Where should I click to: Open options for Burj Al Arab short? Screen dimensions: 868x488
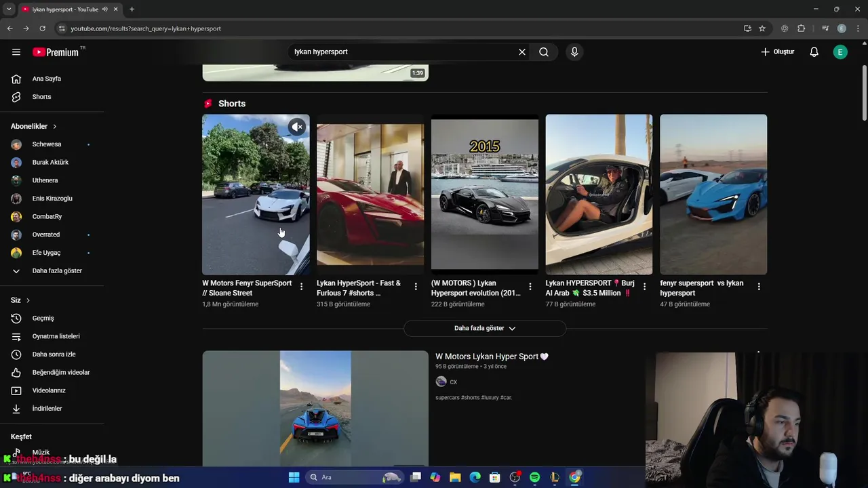tap(645, 287)
